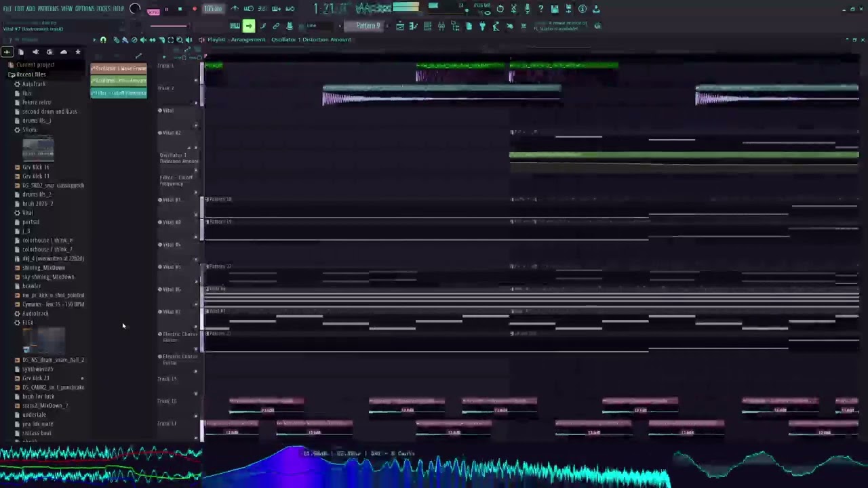Open the 'Grv Kick 16' sample

(x=35, y=167)
